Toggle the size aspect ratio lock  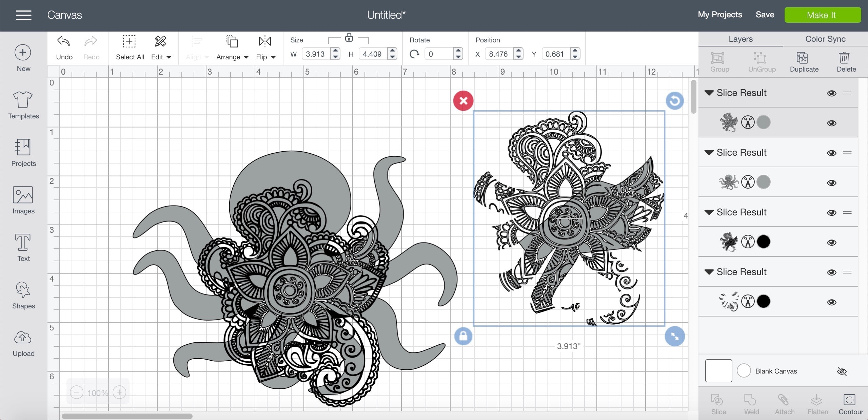[x=349, y=38]
